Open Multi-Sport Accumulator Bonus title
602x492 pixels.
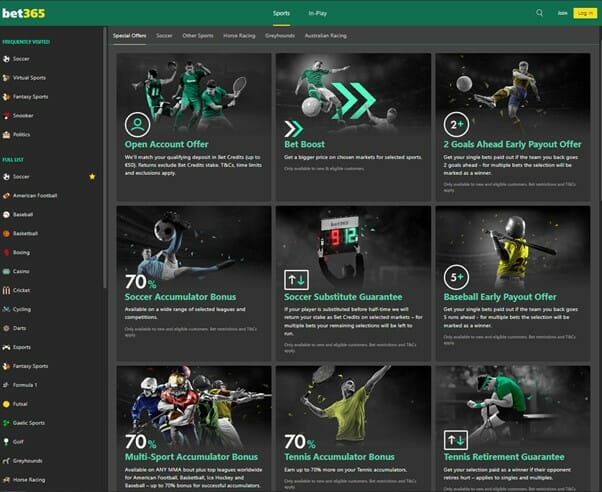(x=191, y=457)
